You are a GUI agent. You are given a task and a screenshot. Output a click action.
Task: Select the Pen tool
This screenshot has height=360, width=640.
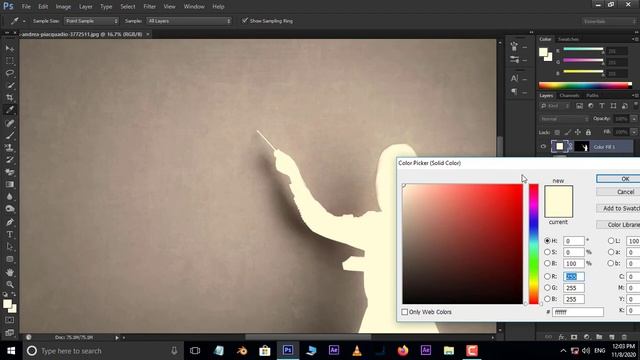point(10,222)
